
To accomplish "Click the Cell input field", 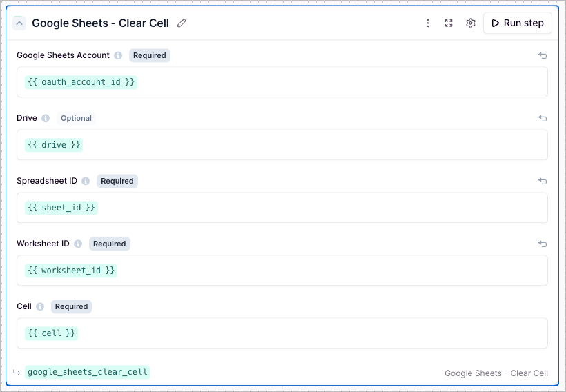I will [x=282, y=333].
